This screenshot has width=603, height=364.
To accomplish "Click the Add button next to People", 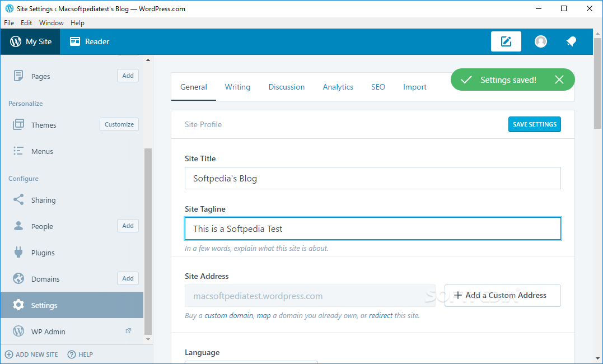I will click(128, 226).
